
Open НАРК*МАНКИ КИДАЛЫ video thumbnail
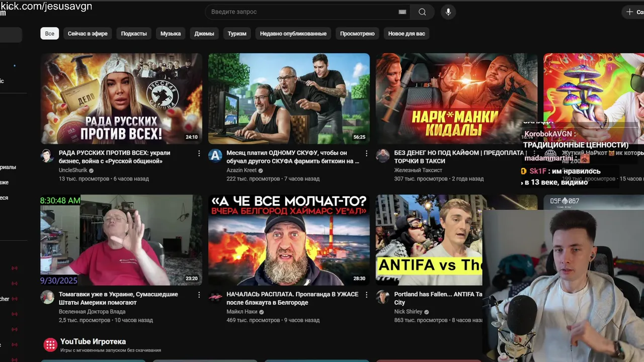456,99
